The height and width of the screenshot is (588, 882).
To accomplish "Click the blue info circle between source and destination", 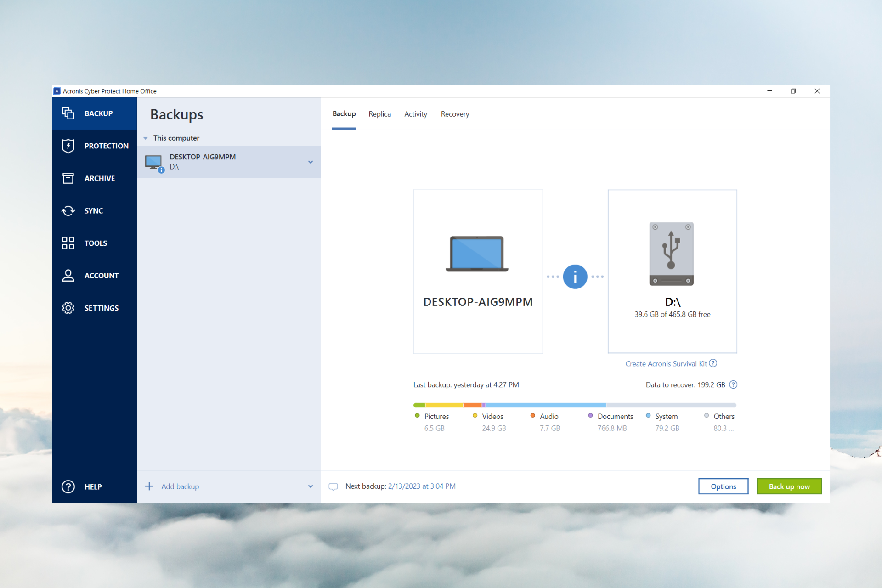I will click(575, 277).
